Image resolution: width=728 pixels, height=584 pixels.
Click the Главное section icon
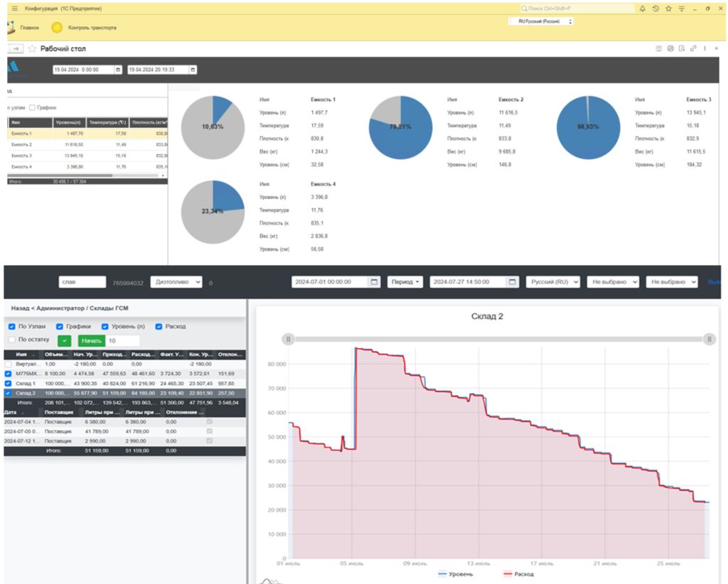tap(11, 28)
